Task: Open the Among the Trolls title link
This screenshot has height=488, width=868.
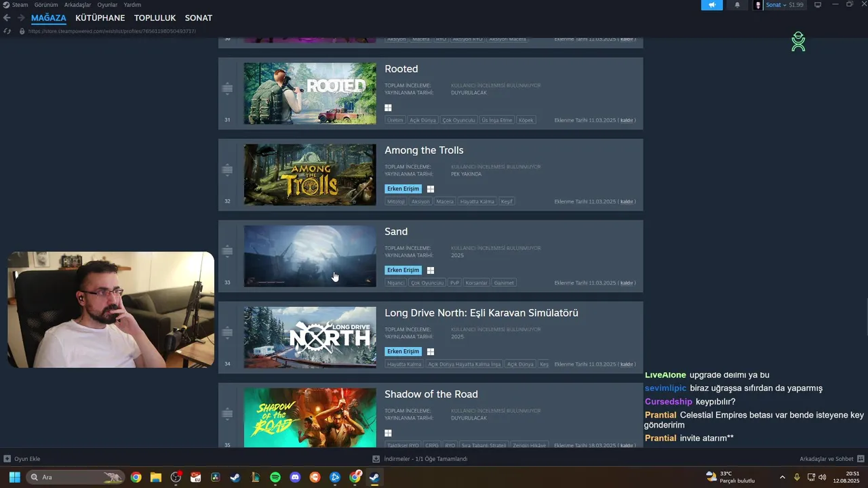Action: pos(424,150)
